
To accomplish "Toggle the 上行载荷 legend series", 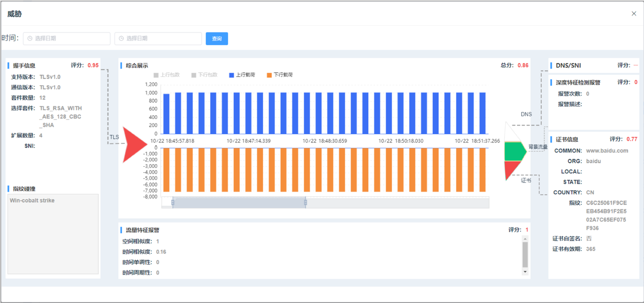I will tap(242, 75).
